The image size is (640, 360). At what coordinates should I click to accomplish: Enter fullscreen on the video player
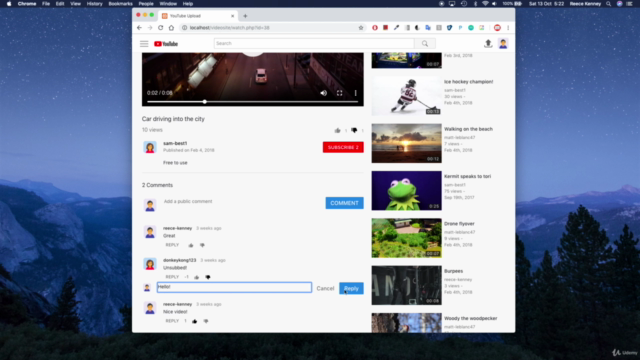tap(340, 93)
